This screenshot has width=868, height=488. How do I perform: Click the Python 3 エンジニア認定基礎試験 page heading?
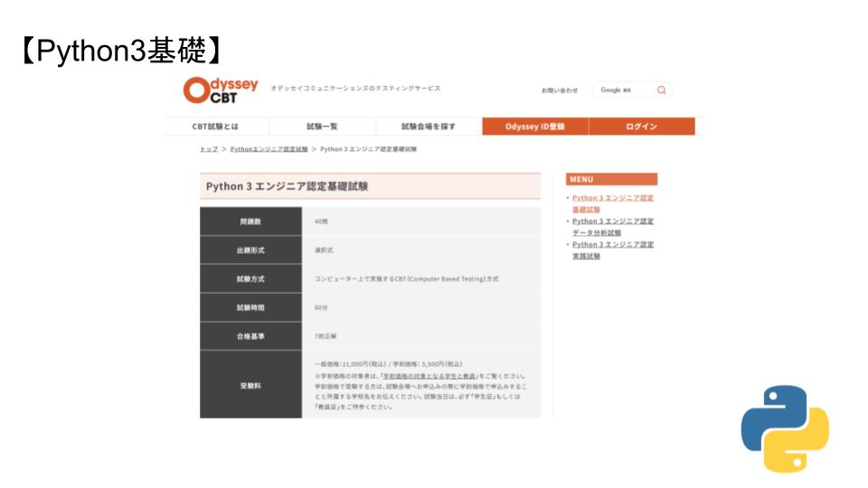288,187
